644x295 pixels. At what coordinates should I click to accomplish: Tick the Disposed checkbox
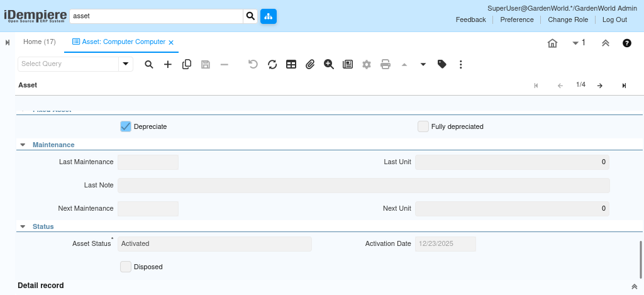coord(126,267)
